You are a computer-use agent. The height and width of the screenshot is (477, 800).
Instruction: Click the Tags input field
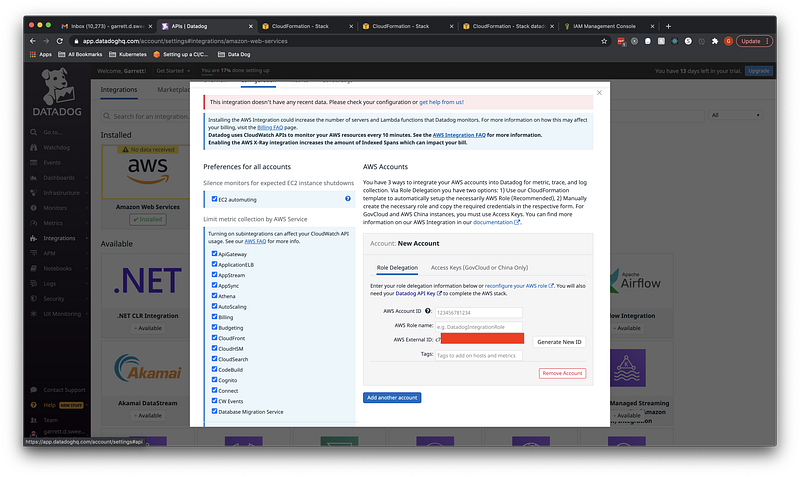(x=478, y=356)
